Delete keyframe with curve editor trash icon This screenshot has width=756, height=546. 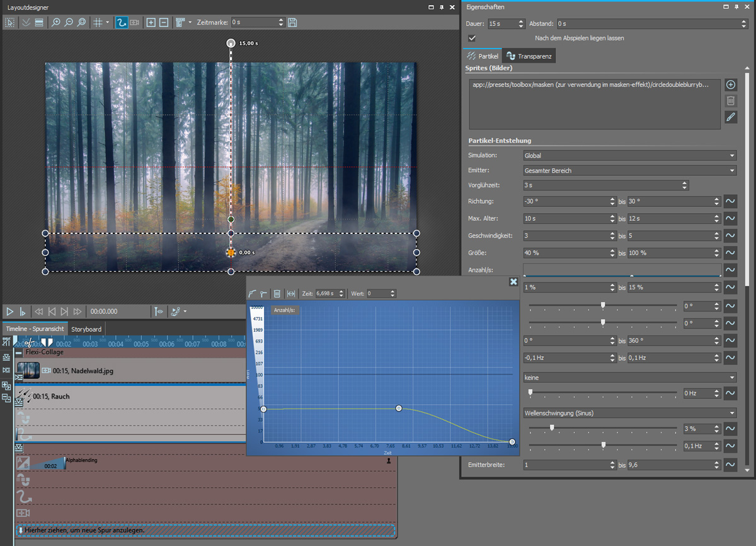(277, 293)
